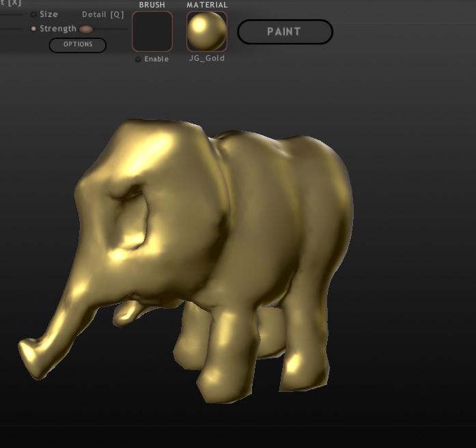This screenshot has height=448, width=476.
Task: Click the Strength label text
Action: [58, 29]
